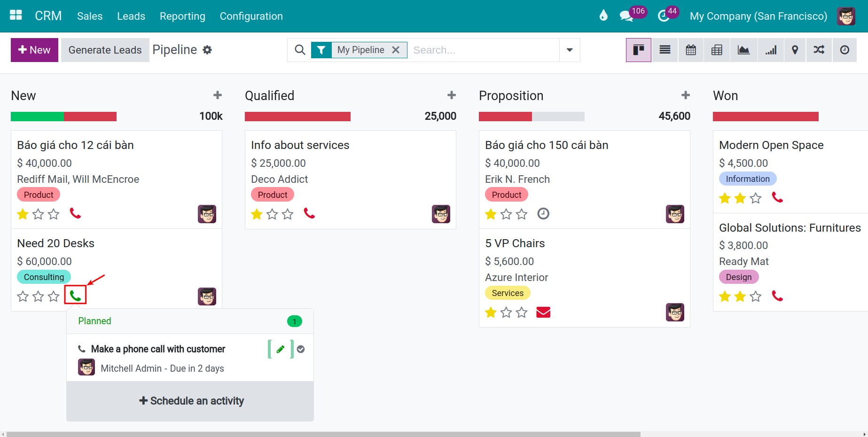
Task: Open the 5 VP Chairs opportunity card
Action: pos(584,278)
